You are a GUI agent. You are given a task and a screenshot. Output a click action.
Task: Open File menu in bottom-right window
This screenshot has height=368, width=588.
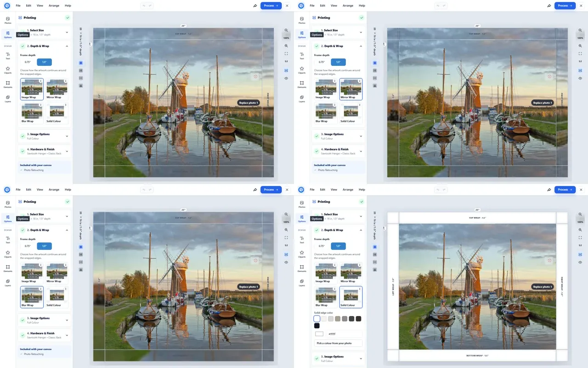click(x=312, y=190)
